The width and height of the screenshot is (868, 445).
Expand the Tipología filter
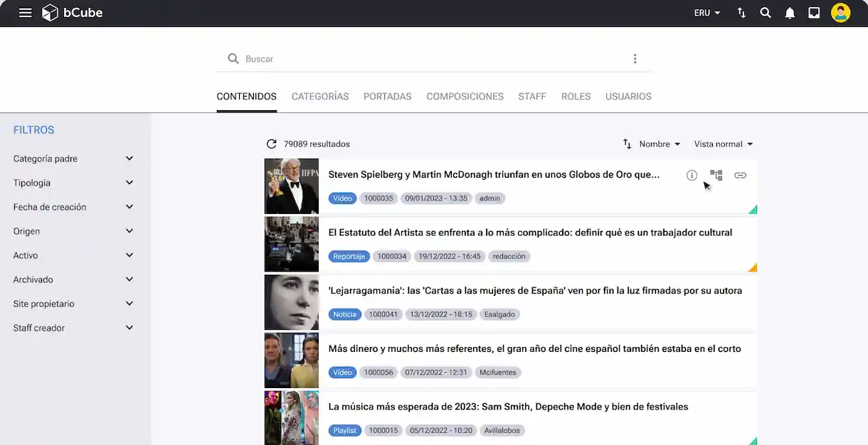coord(73,182)
